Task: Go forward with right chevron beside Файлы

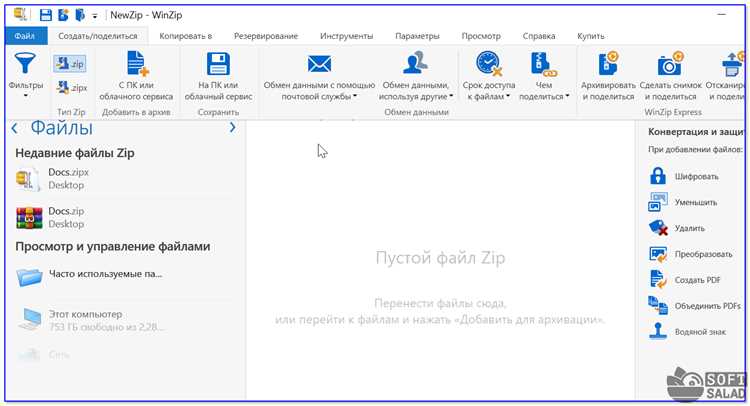Action: (232, 127)
